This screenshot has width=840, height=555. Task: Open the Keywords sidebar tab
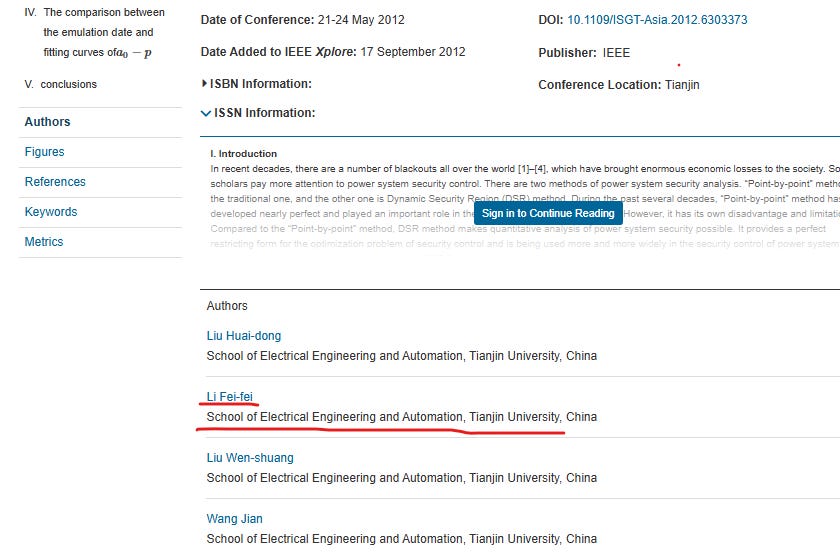pyautogui.click(x=51, y=212)
